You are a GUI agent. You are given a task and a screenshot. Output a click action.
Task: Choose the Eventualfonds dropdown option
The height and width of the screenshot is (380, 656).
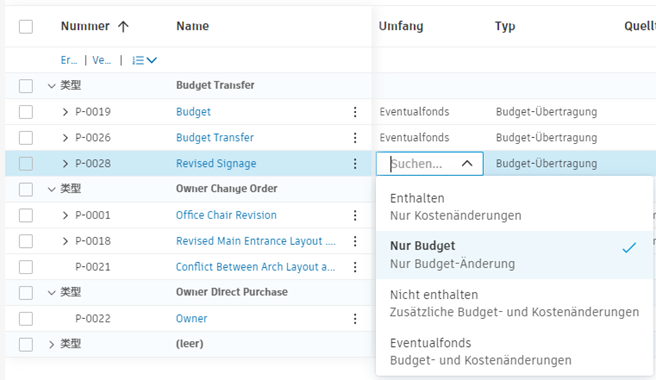(x=515, y=352)
